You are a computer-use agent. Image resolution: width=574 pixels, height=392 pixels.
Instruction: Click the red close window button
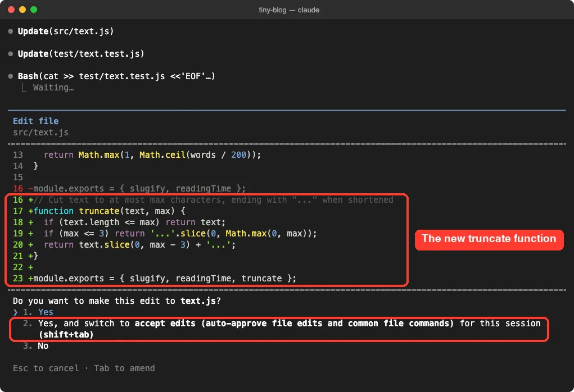[x=11, y=10]
